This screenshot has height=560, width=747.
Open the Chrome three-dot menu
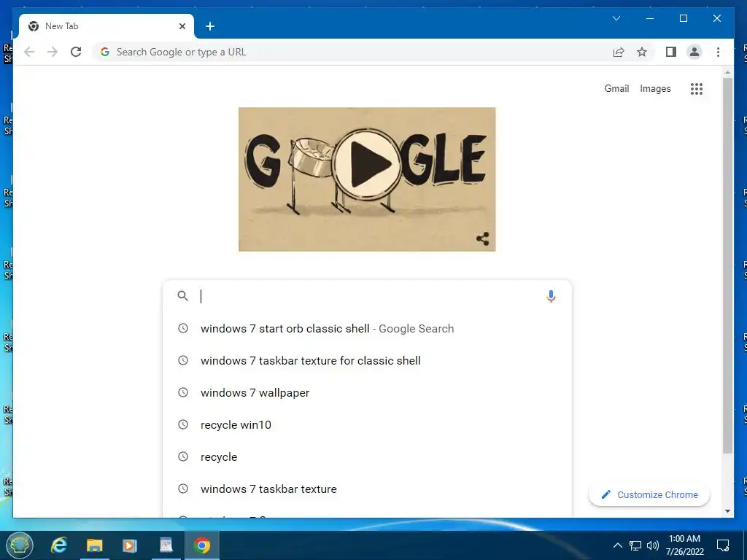coord(718,52)
